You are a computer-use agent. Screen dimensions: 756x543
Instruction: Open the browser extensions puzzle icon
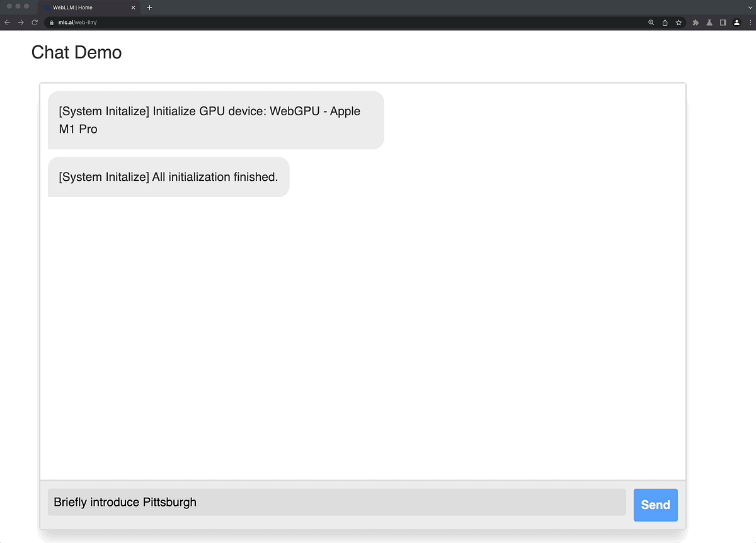point(695,22)
